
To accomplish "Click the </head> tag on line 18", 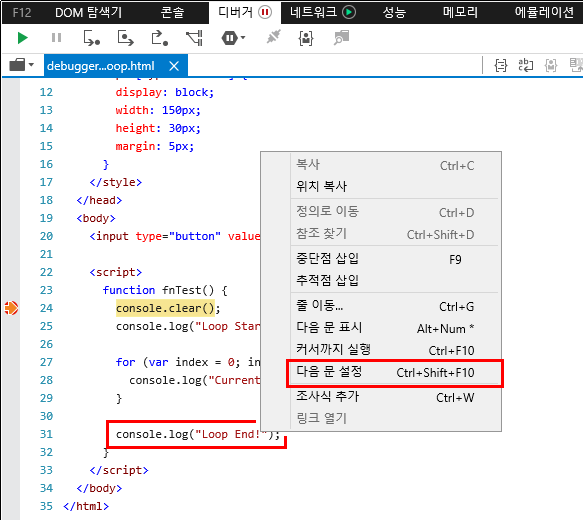I will (x=99, y=200).
